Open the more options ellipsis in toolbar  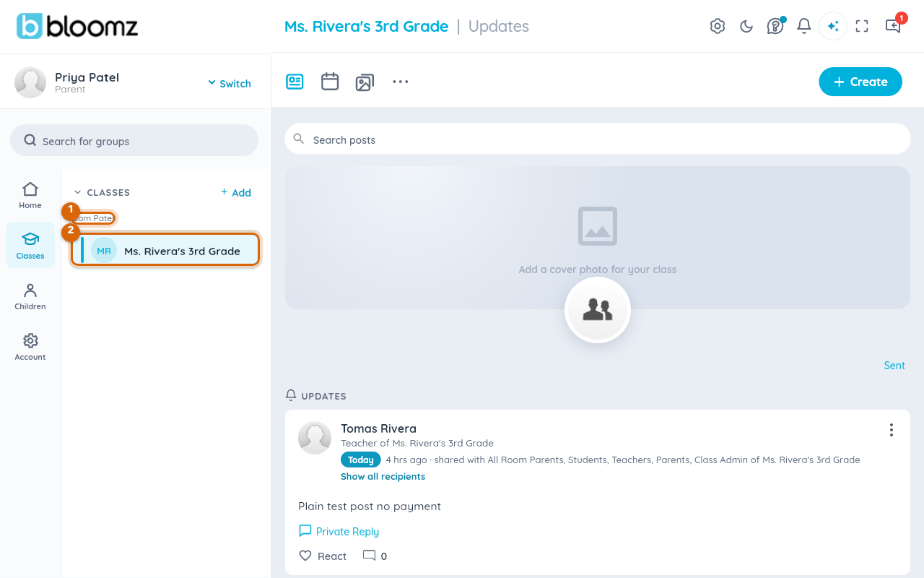pos(401,82)
